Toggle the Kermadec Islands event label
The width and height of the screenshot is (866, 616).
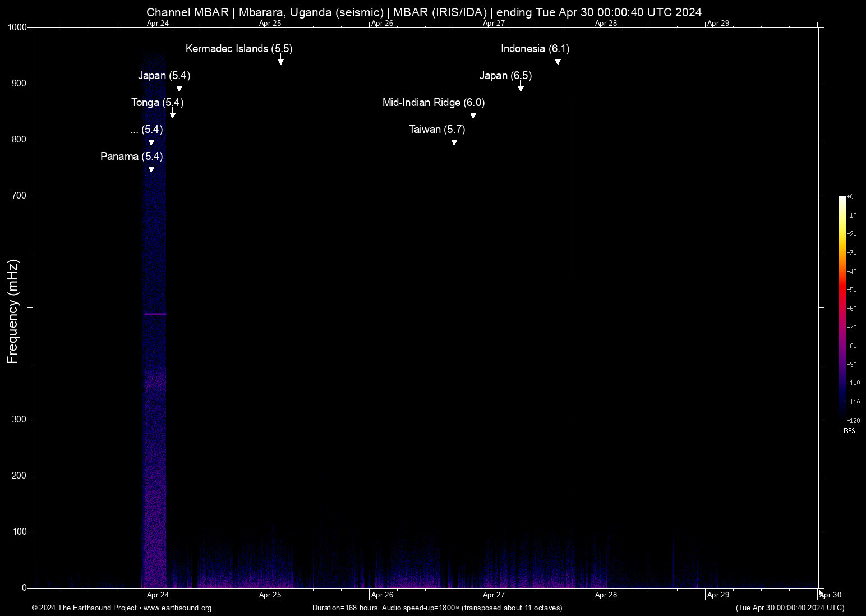click(x=239, y=49)
